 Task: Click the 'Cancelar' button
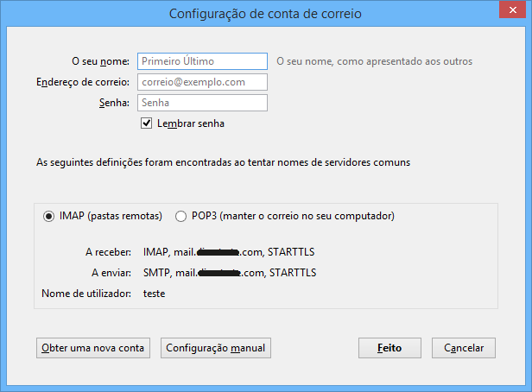point(464,348)
